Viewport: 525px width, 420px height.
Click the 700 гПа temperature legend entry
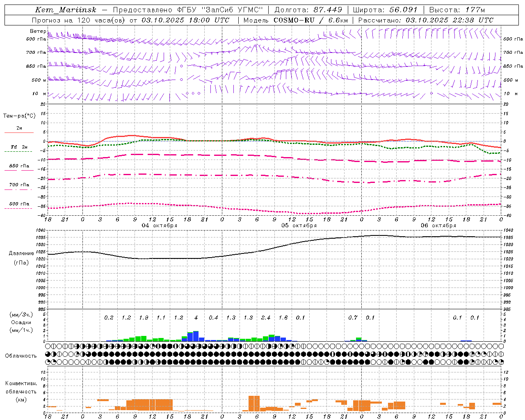click(19, 185)
